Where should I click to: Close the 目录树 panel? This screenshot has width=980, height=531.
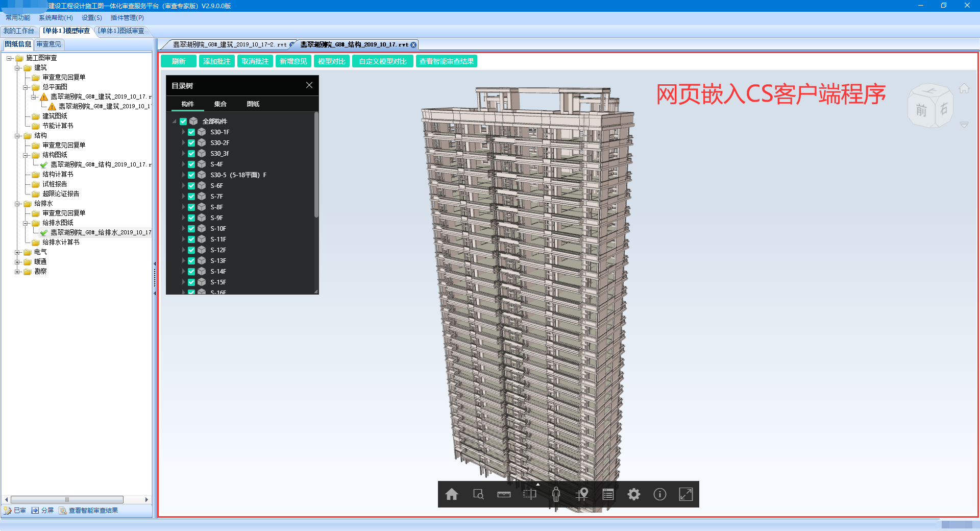click(x=309, y=85)
